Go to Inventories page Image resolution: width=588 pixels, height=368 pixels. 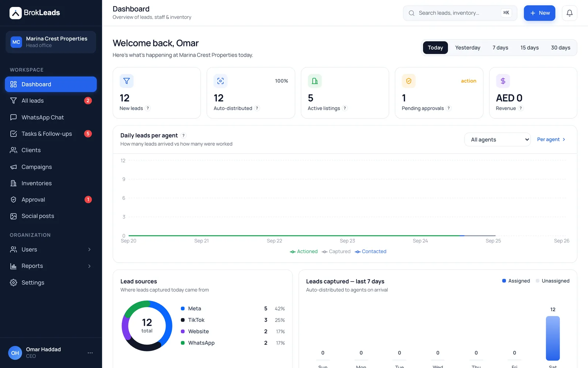tap(51, 183)
